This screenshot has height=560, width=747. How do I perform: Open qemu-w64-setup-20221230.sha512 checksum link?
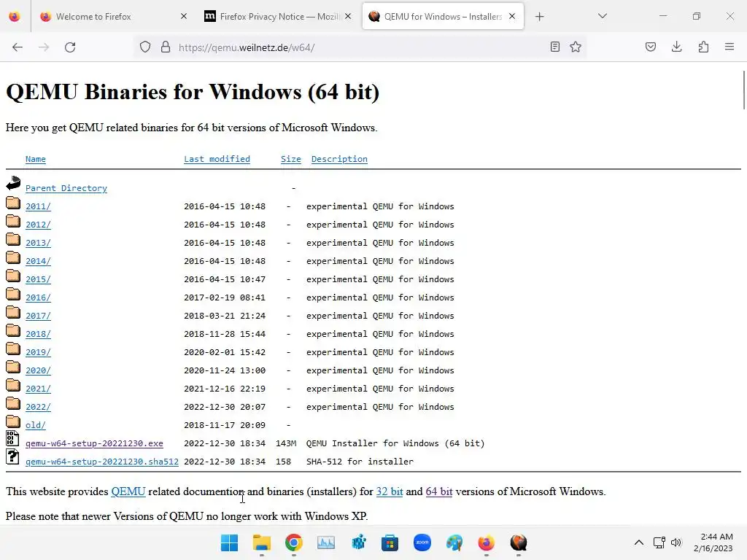click(102, 462)
